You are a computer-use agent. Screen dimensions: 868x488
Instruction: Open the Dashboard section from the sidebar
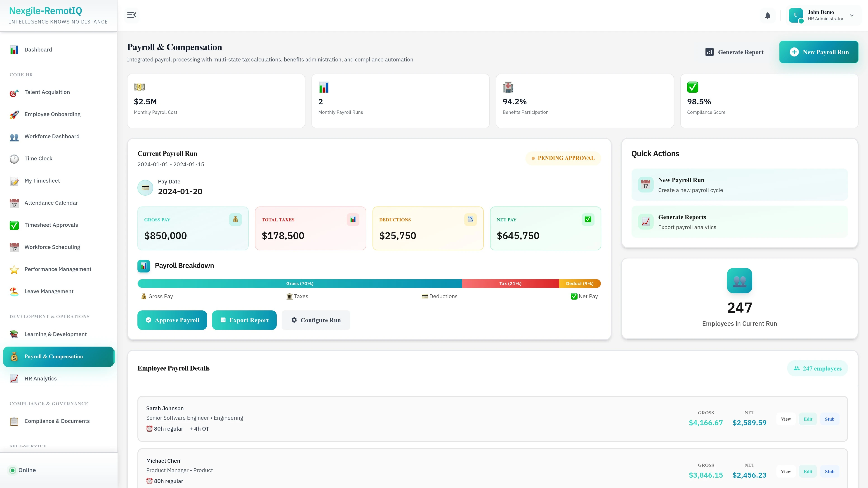coord(38,49)
